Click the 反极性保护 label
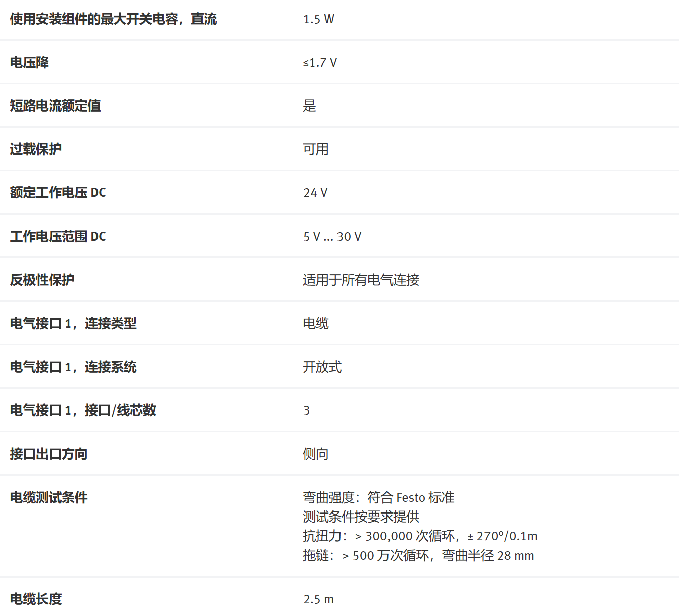This screenshot has width=679, height=616. 42,280
